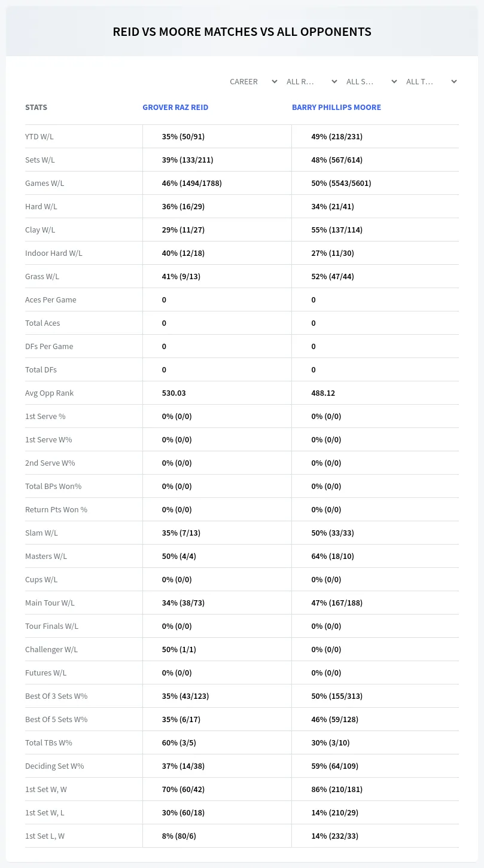Click Moore's Deciding Set W% 59% (64/109)

334,766
